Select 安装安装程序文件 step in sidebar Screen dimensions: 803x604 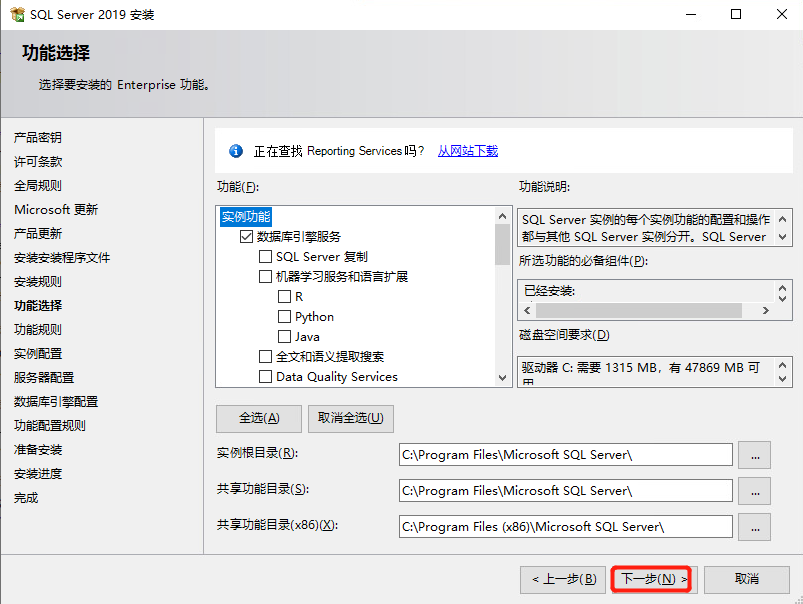(62, 258)
